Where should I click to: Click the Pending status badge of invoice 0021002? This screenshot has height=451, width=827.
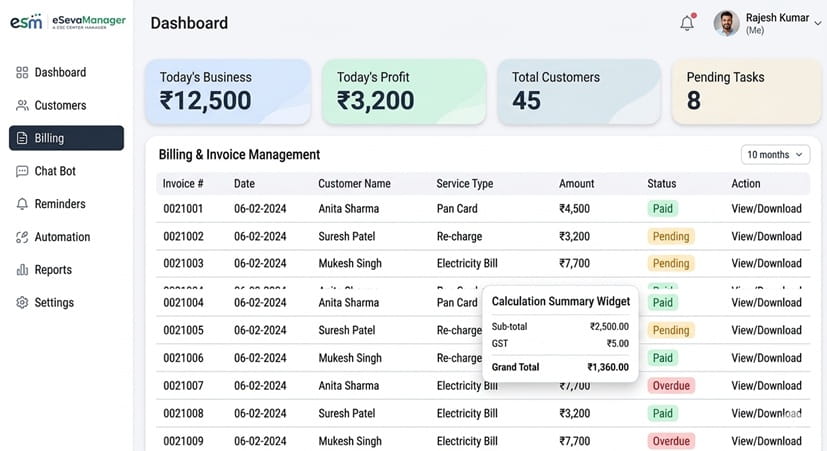pos(671,236)
